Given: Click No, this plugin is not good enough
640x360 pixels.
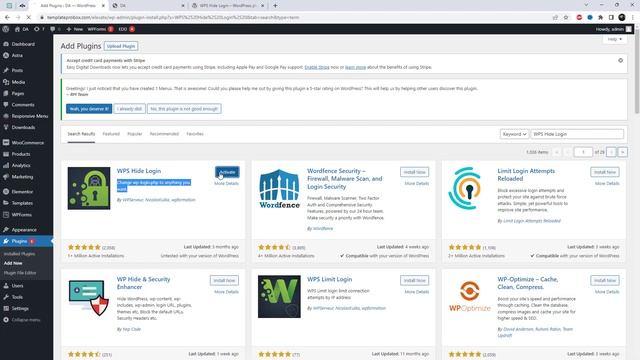Looking at the screenshot, I should pyautogui.click(x=184, y=109).
